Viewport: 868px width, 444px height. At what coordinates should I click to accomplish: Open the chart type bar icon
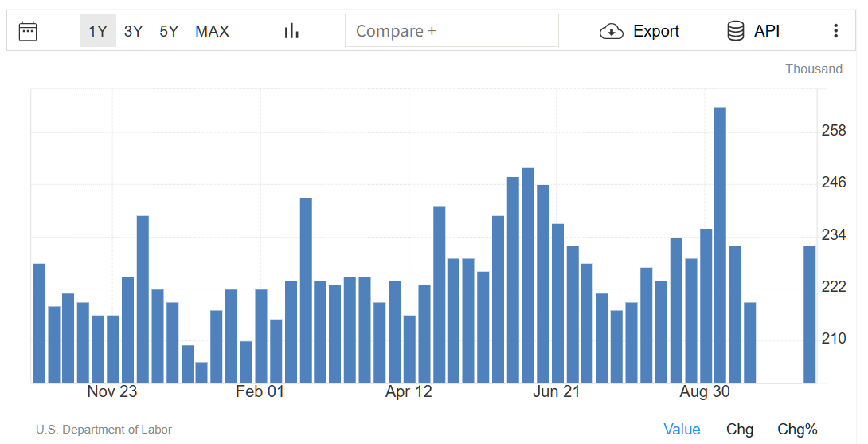[x=291, y=31]
